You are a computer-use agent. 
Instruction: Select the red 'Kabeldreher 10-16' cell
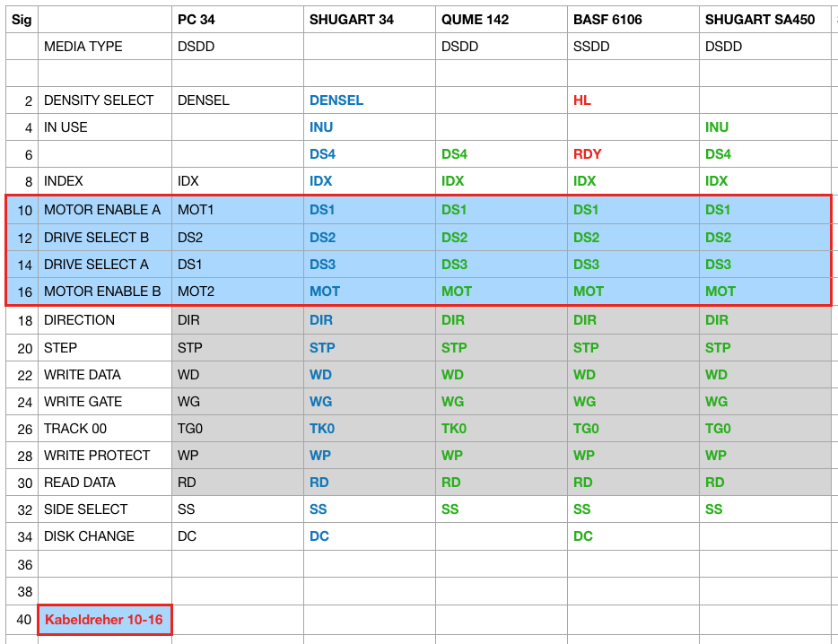pos(104,620)
